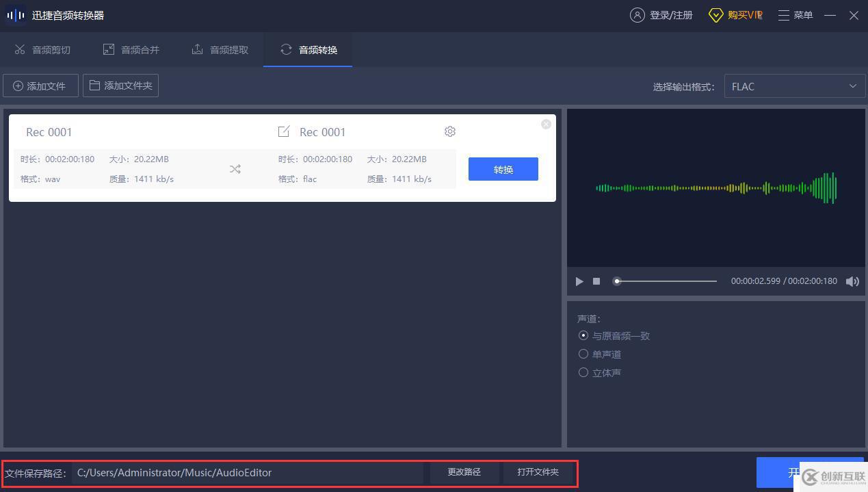The height and width of the screenshot is (492, 868).
Task: Click the file save path field
Action: click(x=248, y=473)
